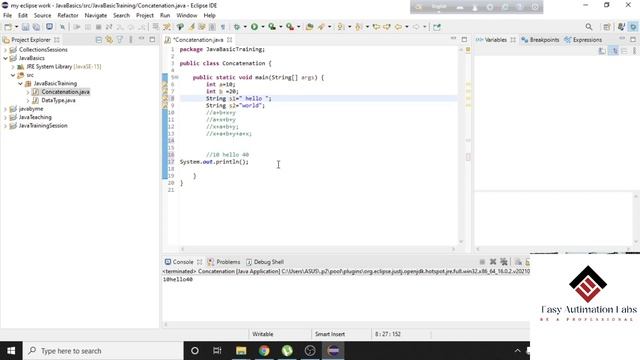Click the Task View taskbar icon
The image size is (640, 360).
(217, 351)
